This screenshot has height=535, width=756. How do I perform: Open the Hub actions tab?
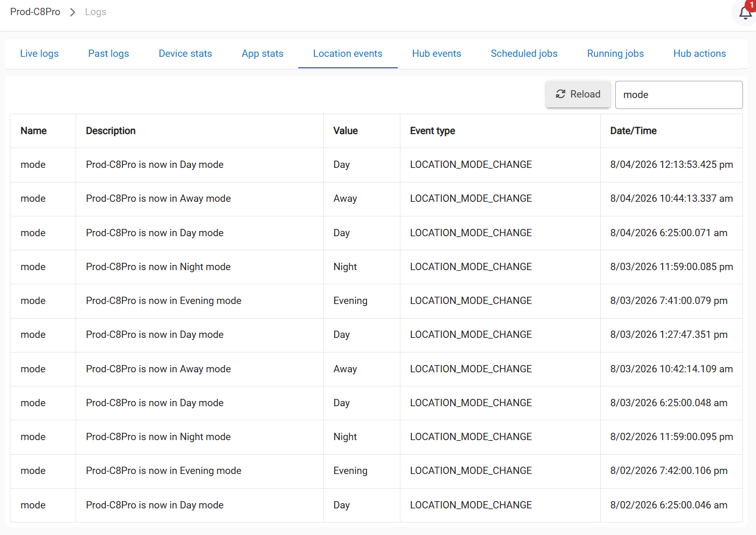[x=700, y=54]
